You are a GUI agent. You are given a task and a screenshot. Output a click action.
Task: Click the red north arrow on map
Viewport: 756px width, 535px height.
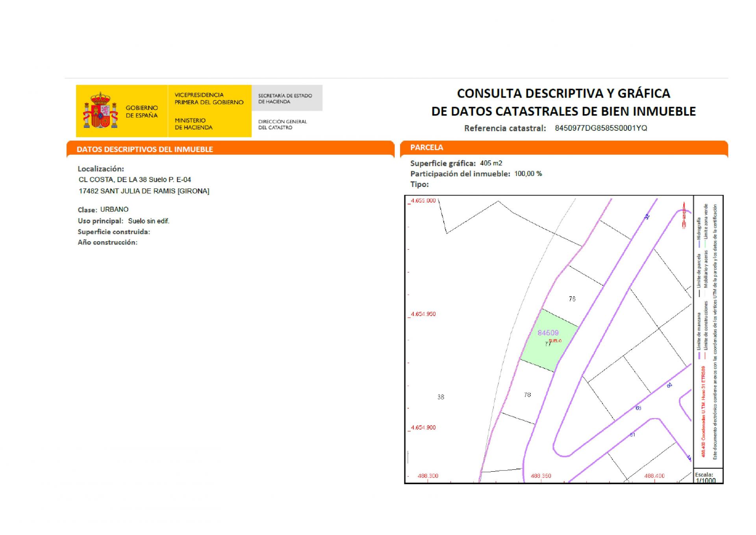coord(684,215)
